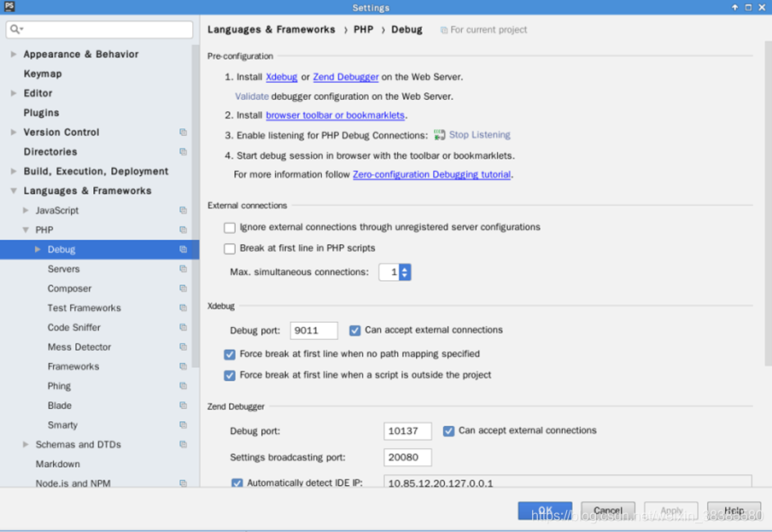772x532 pixels.
Task: Click project-level icon beside PHP row
Action: tap(183, 230)
